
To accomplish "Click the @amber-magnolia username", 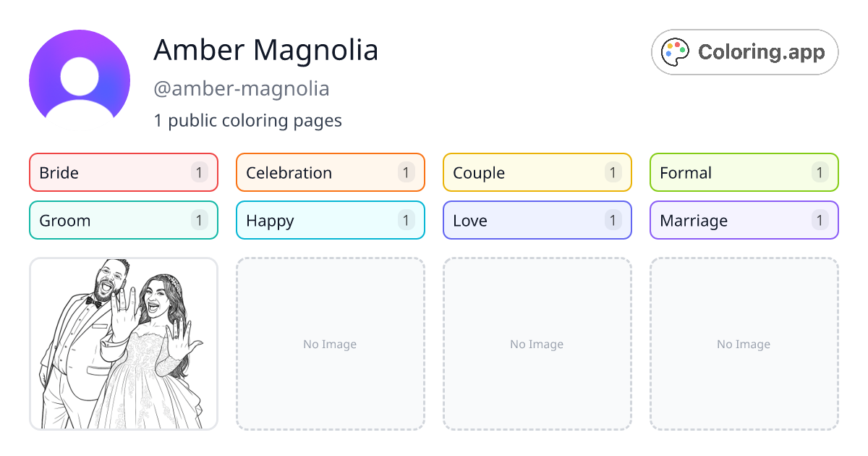I will (242, 88).
